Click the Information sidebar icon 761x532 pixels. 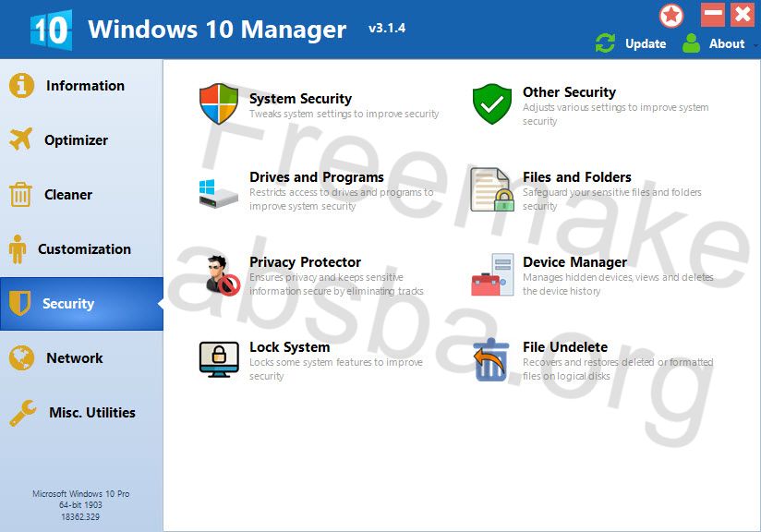pyautogui.click(x=21, y=85)
